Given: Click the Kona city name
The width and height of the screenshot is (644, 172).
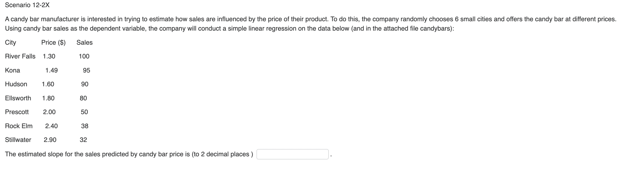Looking at the screenshot, I should pyautogui.click(x=12, y=70).
